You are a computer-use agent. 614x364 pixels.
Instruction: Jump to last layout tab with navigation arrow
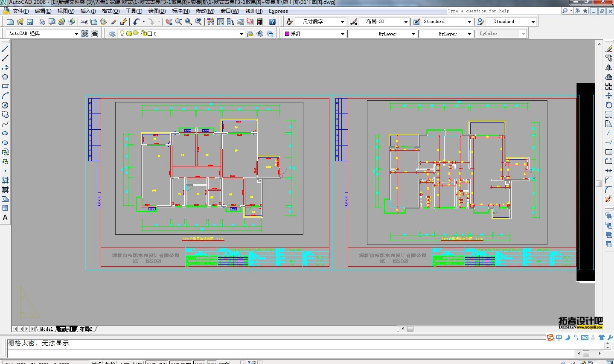pyautogui.click(x=33, y=329)
